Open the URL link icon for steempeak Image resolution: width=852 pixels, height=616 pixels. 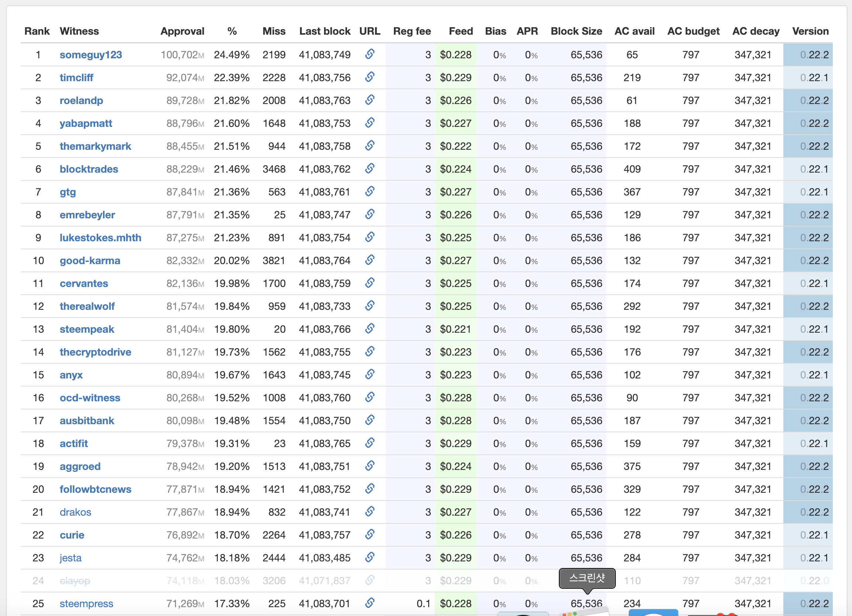[370, 329]
